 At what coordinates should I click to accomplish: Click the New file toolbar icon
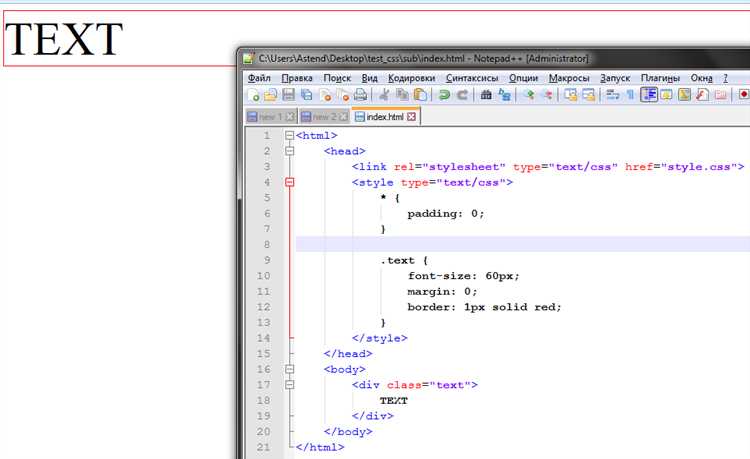tap(254, 95)
